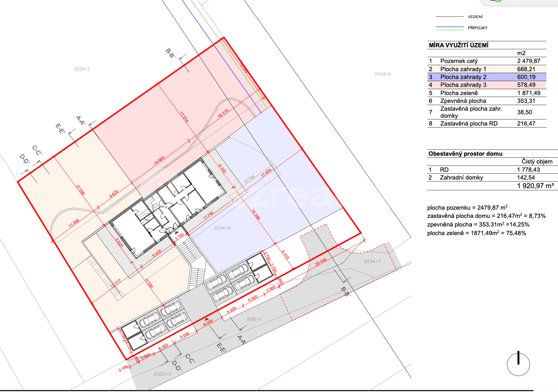Image resolution: width=558 pixels, height=392 pixels.
Task: Click the total 1 920,97 m³
Action: [535, 186]
